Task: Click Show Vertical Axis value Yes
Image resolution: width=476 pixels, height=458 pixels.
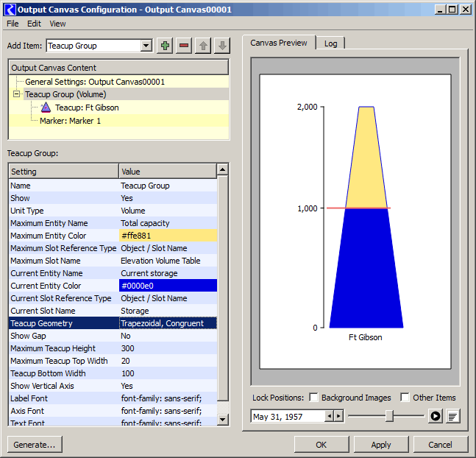Action: [x=168, y=386]
